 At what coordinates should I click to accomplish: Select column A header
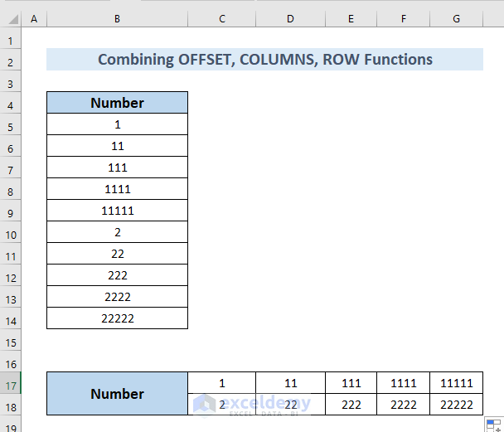tap(34, 19)
